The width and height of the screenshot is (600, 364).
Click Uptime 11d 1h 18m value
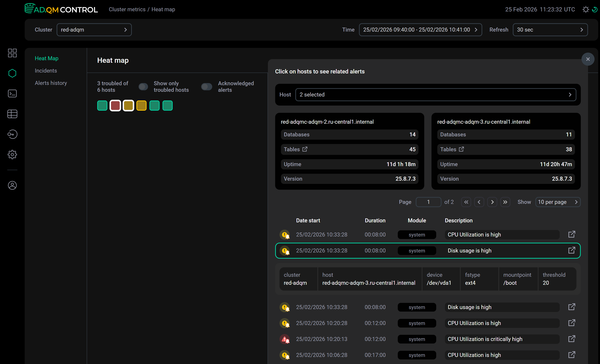401,164
